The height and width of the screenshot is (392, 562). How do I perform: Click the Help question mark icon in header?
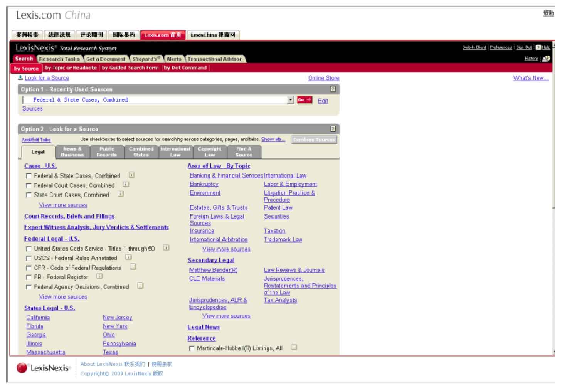point(538,47)
